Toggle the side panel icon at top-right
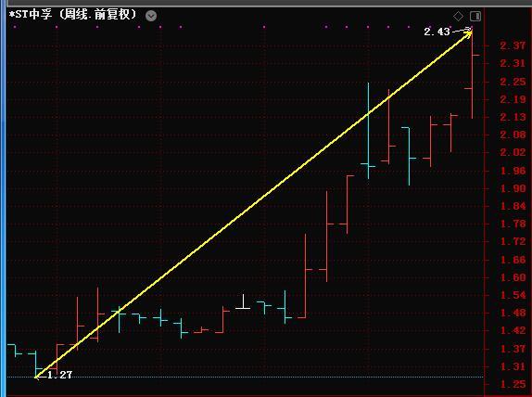The image size is (532, 397). (x=475, y=16)
